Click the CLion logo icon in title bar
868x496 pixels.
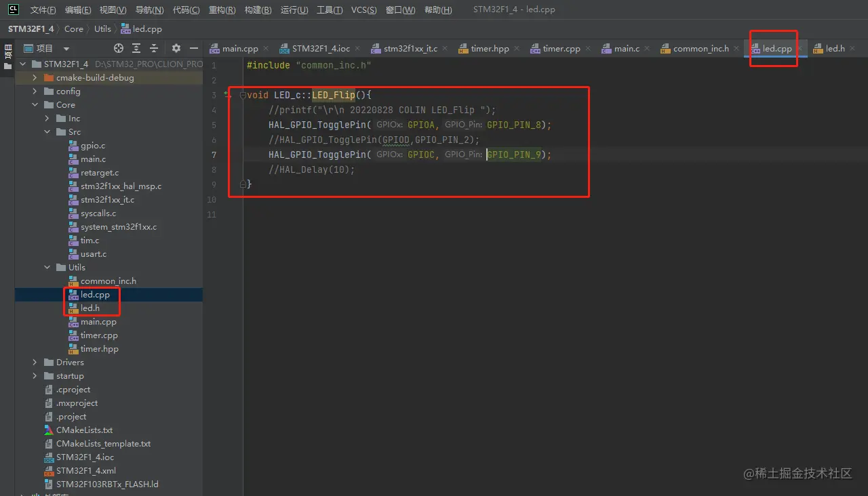pyautogui.click(x=13, y=9)
